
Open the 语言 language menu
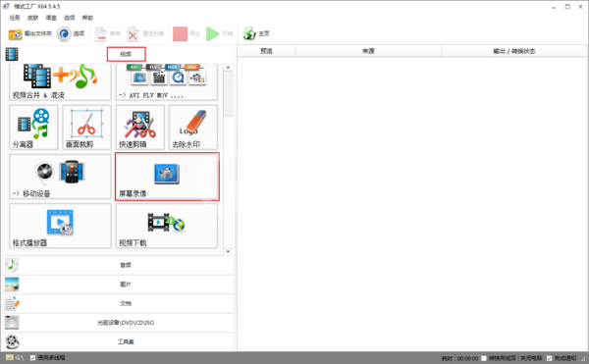(x=51, y=18)
